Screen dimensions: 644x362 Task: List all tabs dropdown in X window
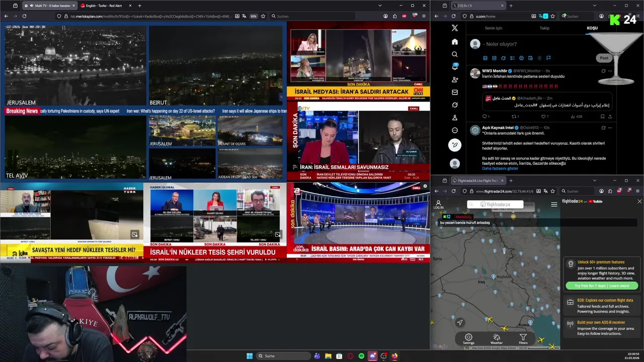[x=594, y=6]
